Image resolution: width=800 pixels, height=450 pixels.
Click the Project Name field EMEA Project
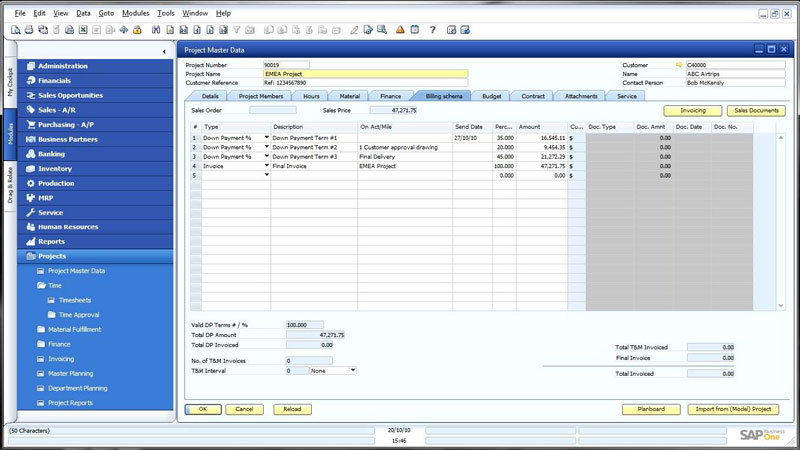coord(365,74)
